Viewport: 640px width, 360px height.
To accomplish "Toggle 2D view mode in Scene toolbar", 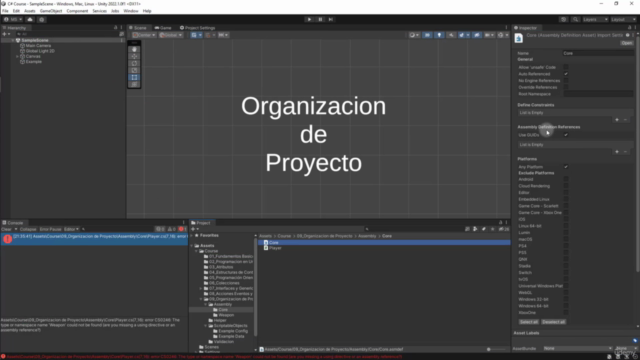I will (x=427, y=35).
